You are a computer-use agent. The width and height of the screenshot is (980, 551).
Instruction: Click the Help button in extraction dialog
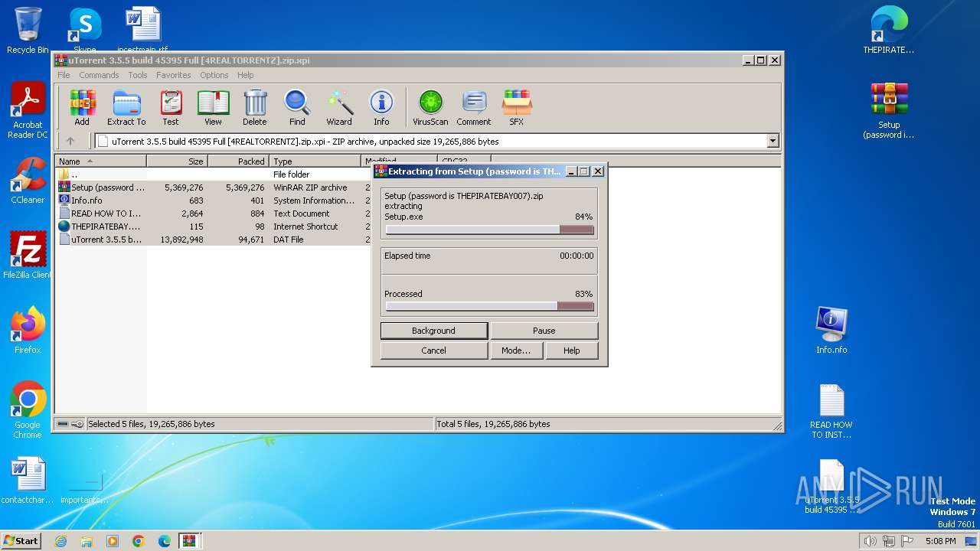[572, 350]
